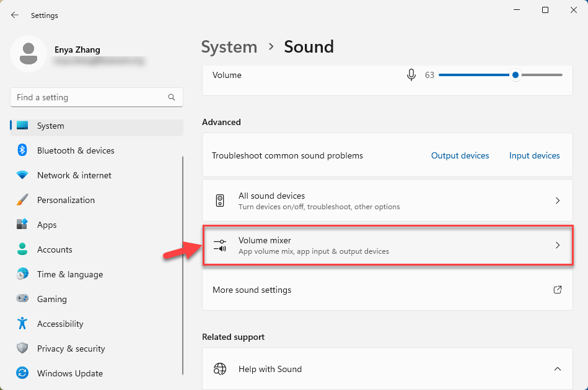588x390 pixels.
Task: Click the Privacy & security shield icon
Action: pyautogui.click(x=22, y=349)
